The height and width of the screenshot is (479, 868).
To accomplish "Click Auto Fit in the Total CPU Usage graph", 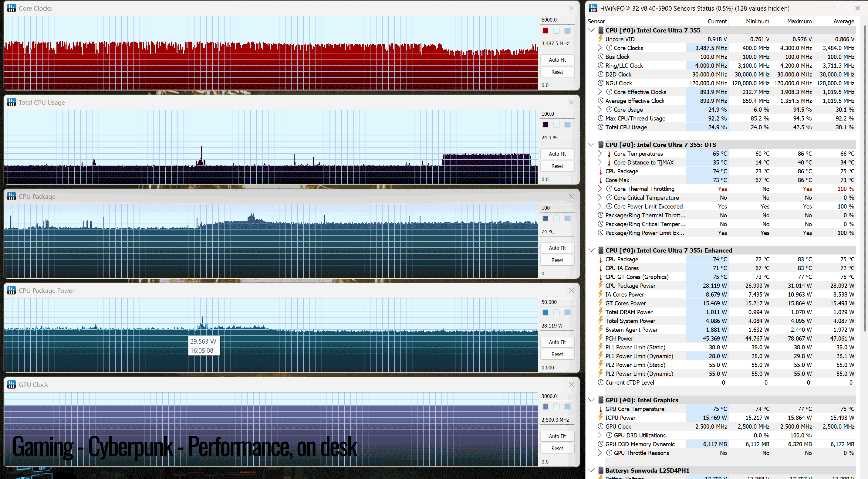I will coord(557,154).
